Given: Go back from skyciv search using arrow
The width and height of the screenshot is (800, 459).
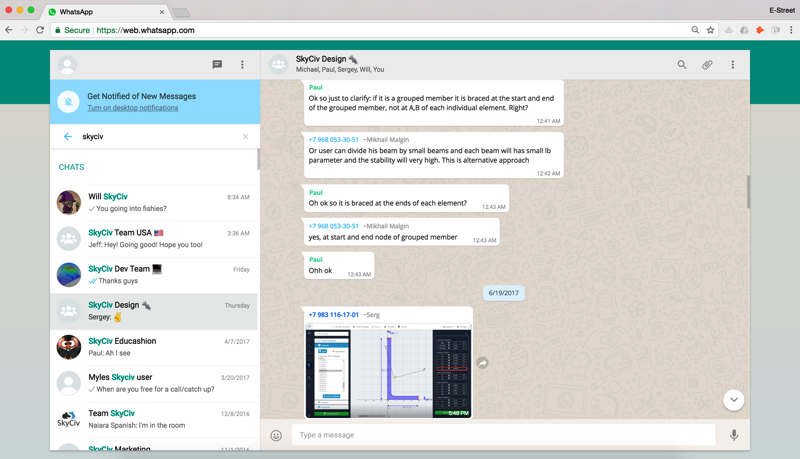Looking at the screenshot, I should pyautogui.click(x=68, y=136).
